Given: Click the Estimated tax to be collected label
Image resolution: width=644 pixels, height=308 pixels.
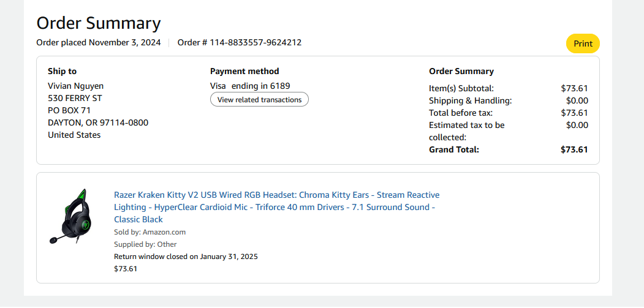Looking at the screenshot, I should [466, 130].
